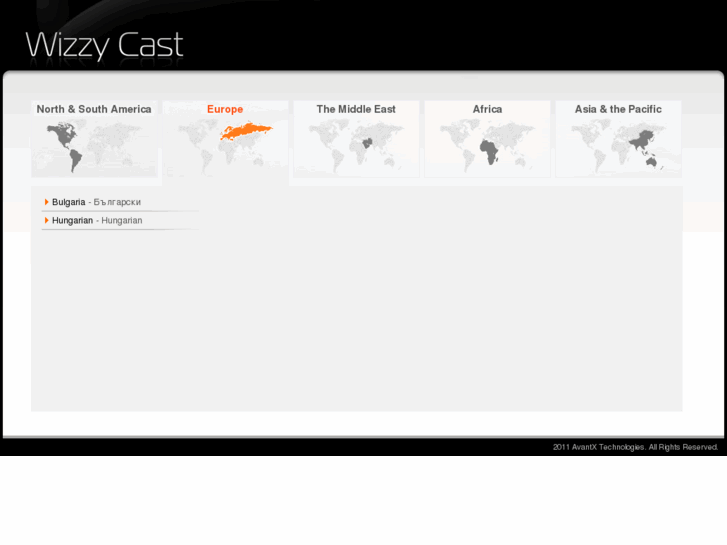
Task: Click the Africa map image
Action: (x=487, y=146)
